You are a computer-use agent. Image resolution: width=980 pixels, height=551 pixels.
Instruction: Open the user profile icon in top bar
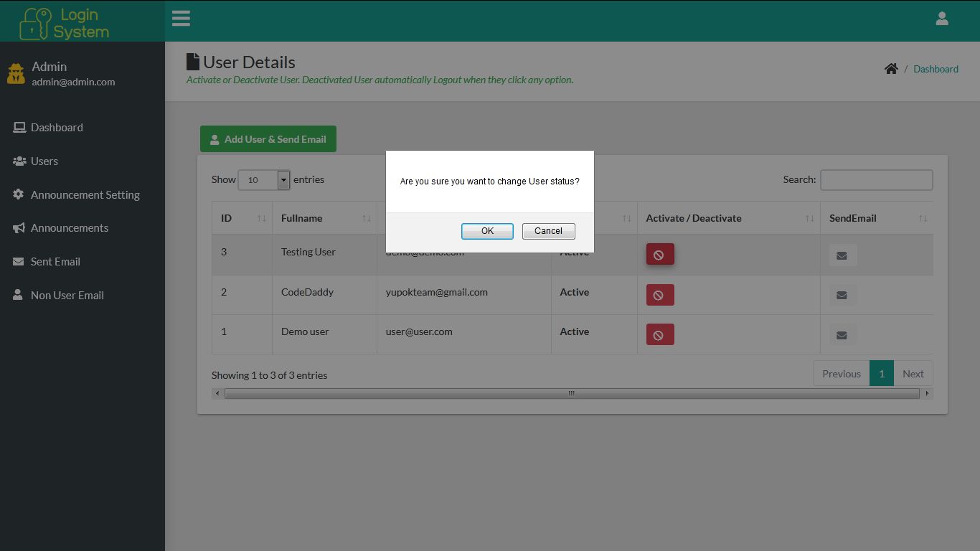(x=942, y=19)
